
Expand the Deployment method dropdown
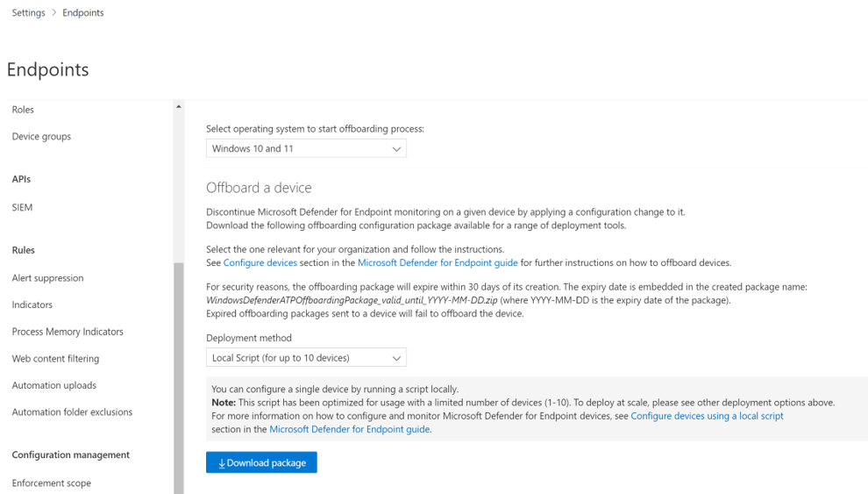tap(306, 358)
